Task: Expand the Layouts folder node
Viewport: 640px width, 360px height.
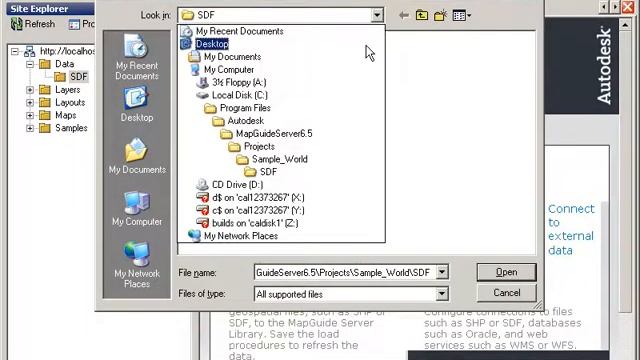Action: 30,102
